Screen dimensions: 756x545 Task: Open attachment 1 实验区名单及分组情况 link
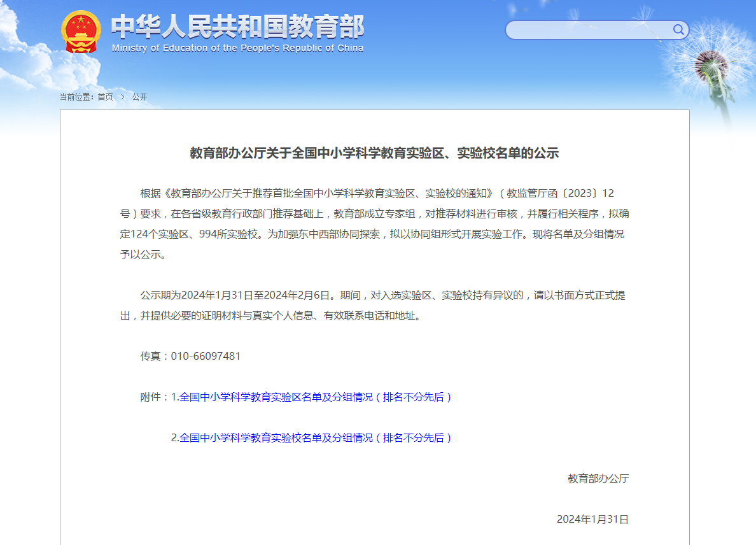(316, 397)
